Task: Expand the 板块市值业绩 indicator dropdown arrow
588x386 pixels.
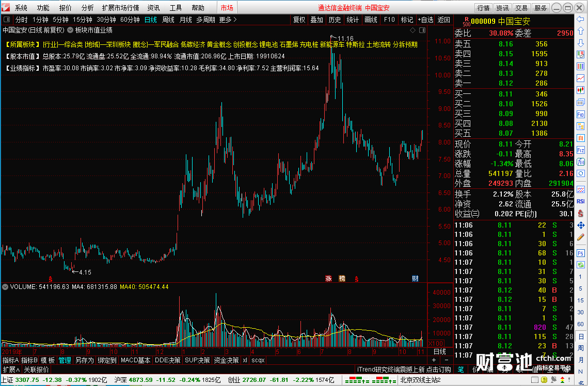Action: click(x=70, y=30)
